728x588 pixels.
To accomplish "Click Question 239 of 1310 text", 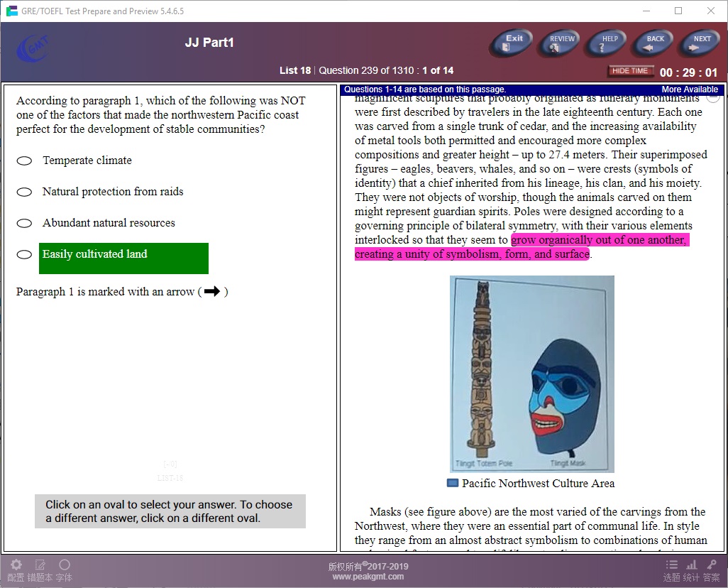I will (x=366, y=70).
